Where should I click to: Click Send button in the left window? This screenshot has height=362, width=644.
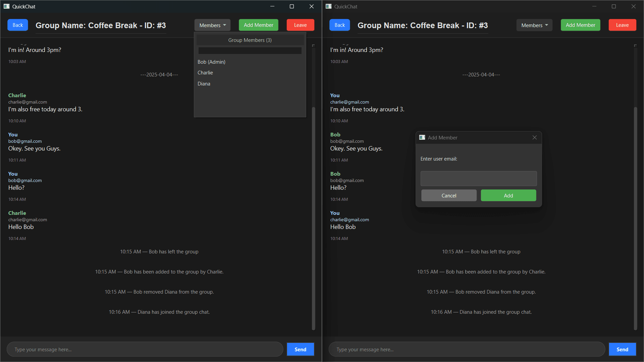[300, 349]
